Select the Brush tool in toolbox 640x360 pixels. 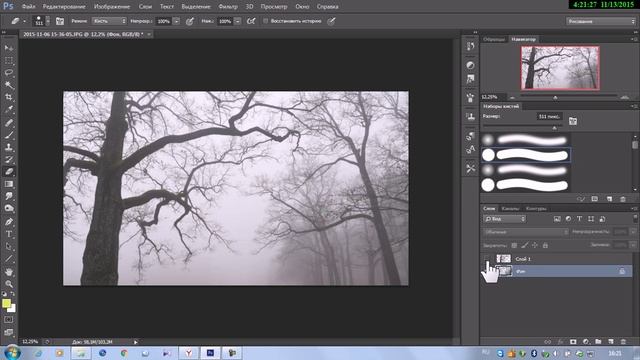9,135
